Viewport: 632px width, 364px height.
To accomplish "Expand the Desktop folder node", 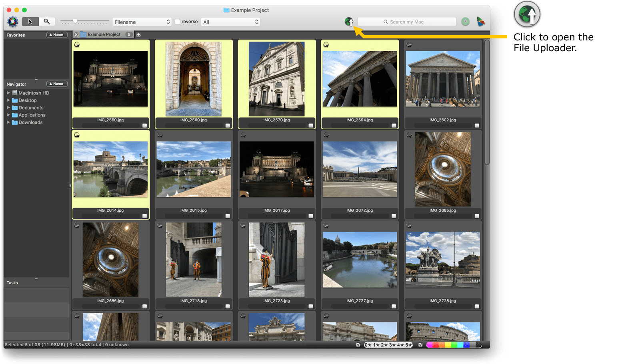I will (x=8, y=100).
